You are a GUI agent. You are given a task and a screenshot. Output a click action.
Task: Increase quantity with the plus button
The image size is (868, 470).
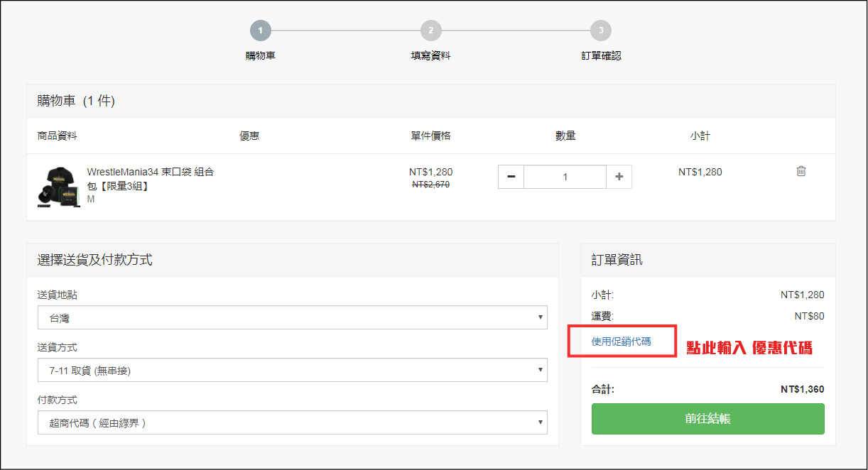click(x=619, y=177)
